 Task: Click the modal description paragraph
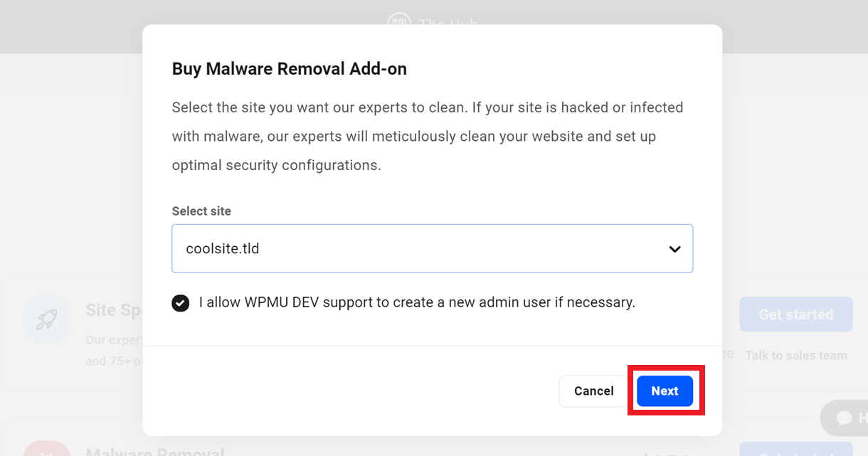[x=428, y=136]
